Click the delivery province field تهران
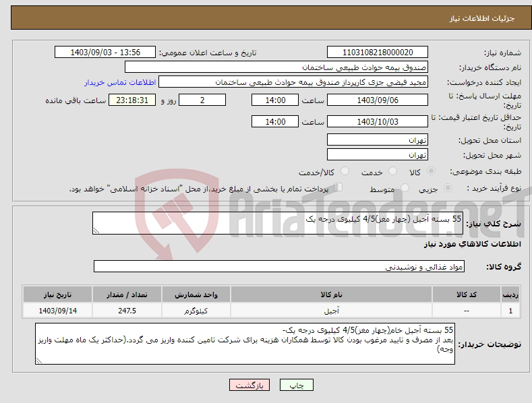Viewport: 532px width, 403px height. click(378, 139)
